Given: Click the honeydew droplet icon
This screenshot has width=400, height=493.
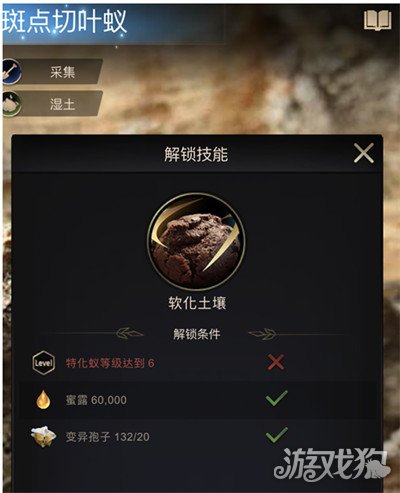Looking at the screenshot, I should point(43,399).
